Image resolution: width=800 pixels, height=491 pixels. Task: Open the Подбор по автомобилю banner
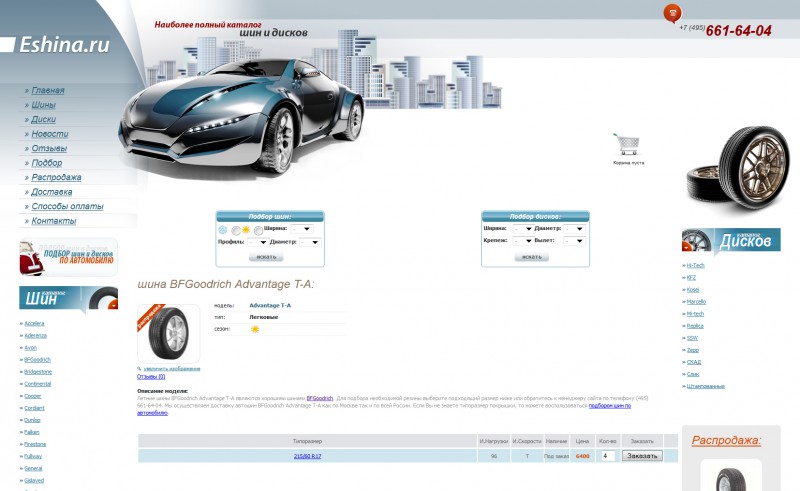[68, 257]
